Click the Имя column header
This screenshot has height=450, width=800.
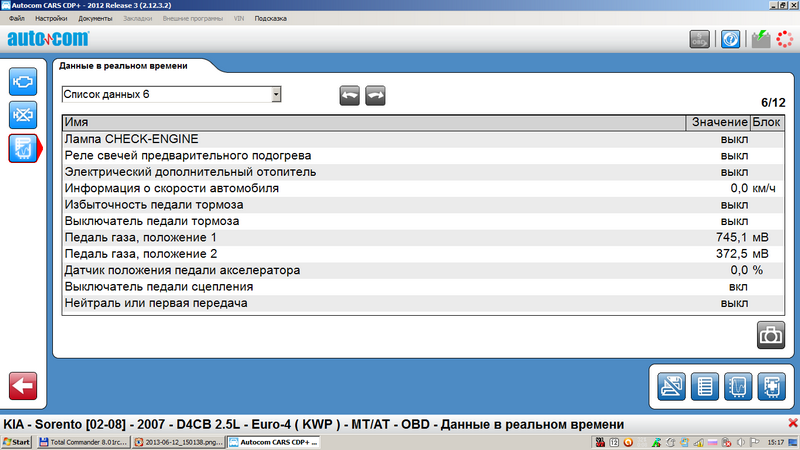tap(374, 122)
